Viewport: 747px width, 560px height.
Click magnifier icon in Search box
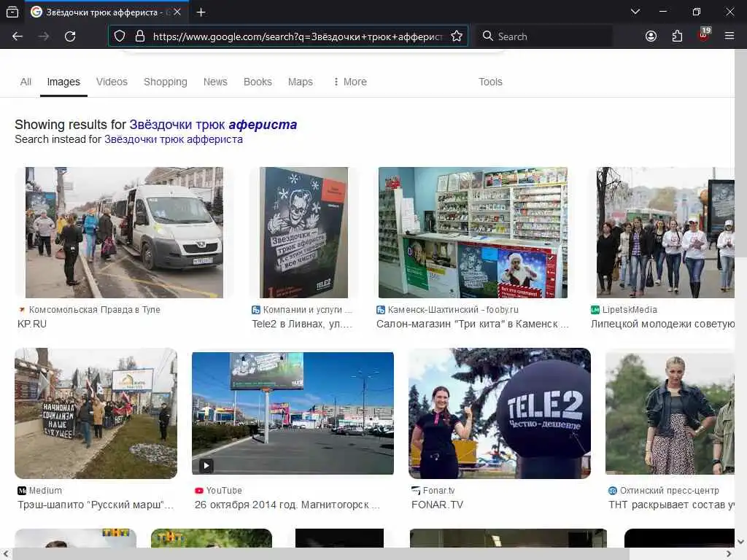487,36
